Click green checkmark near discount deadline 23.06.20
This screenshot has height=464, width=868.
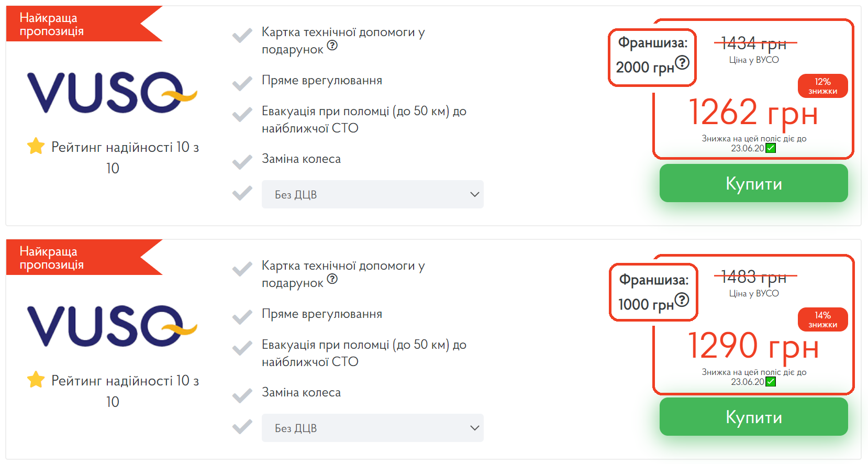[x=770, y=148]
